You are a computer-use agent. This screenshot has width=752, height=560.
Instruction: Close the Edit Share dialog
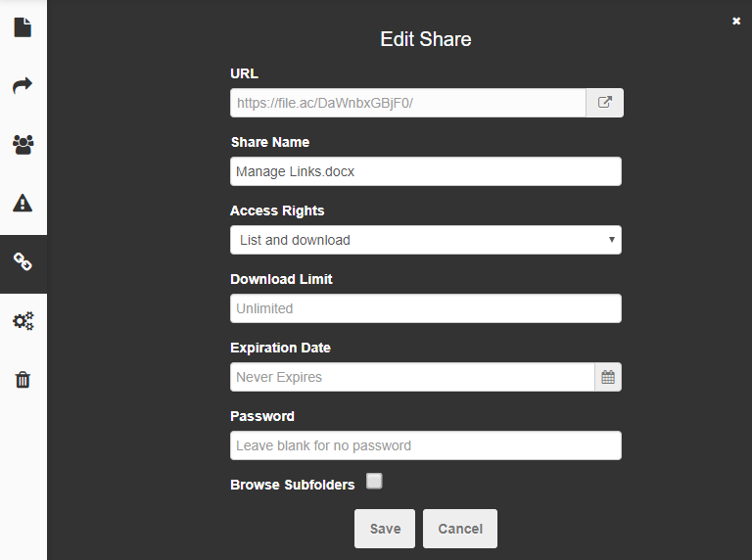pos(736,21)
